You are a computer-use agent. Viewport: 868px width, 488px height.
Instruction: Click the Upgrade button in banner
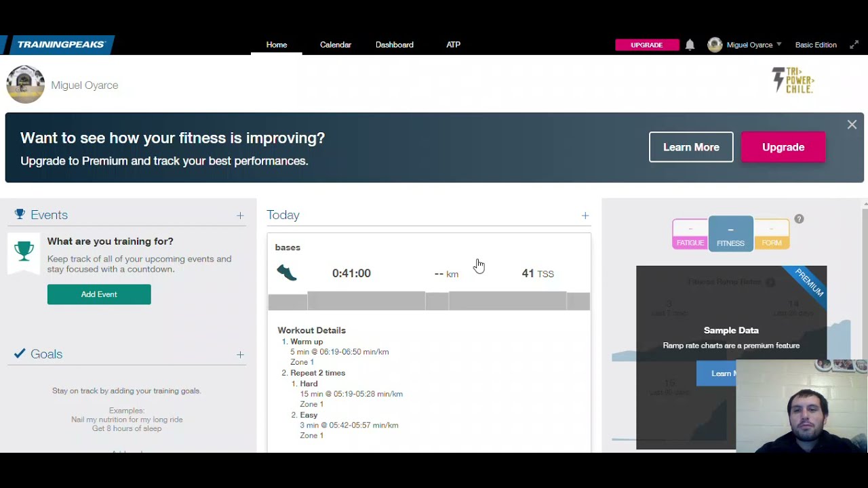tap(783, 147)
